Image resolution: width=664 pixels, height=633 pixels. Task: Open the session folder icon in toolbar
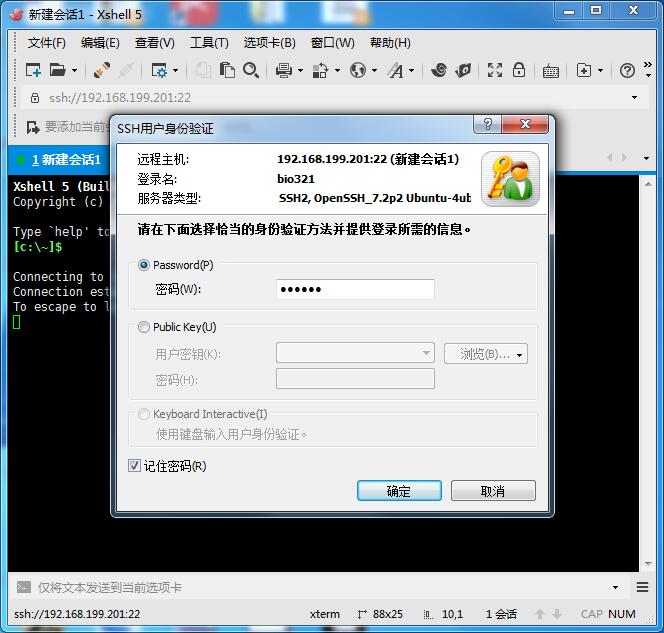[x=58, y=70]
